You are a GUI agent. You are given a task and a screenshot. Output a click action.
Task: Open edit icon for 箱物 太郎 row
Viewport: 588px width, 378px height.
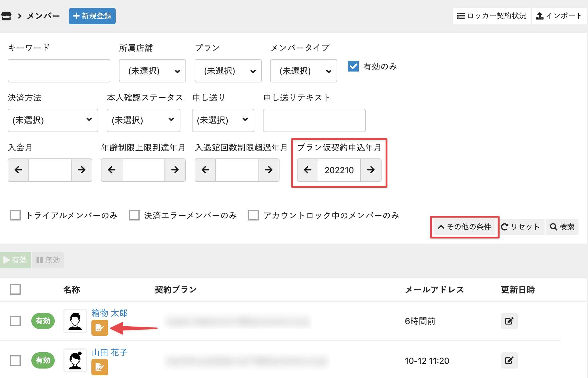pos(509,321)
